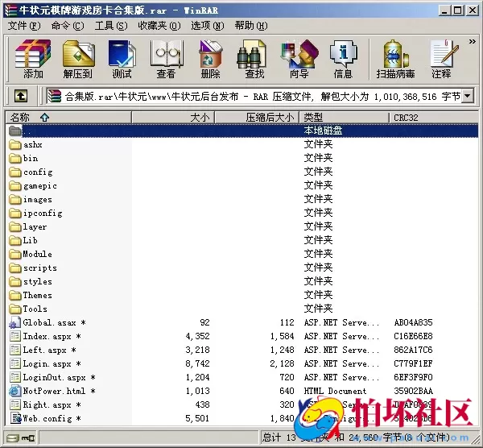Screen dimensions: 483x448
Task: Sort by the 压缩后大小 column header
Action: (257, 118)
